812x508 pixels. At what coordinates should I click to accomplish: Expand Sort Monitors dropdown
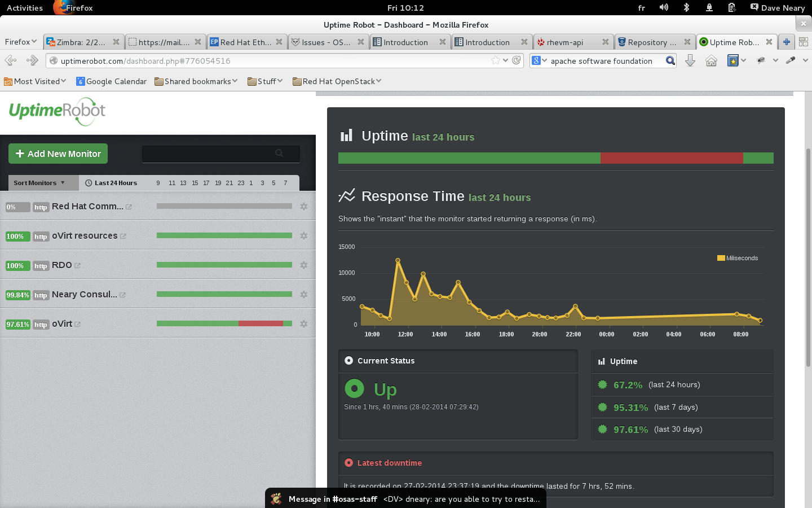pos(39,183)
